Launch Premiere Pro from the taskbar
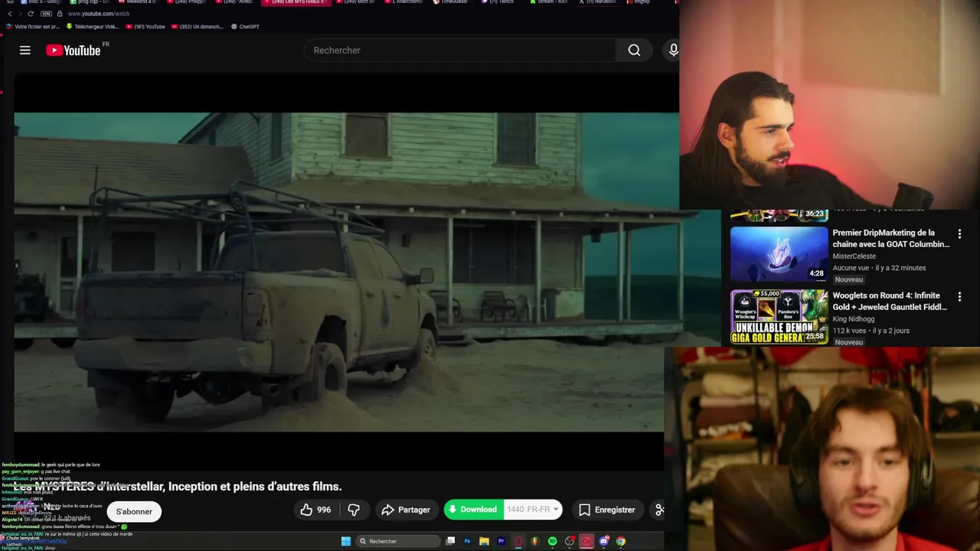Image resolution: width=980 pixels, height=551 pixels. (501, 541)
